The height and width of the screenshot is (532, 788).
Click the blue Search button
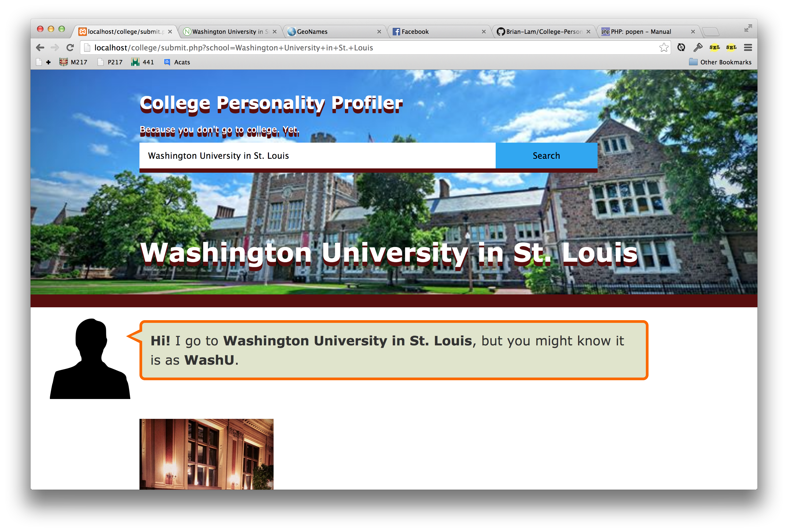(x=546, y=156)
